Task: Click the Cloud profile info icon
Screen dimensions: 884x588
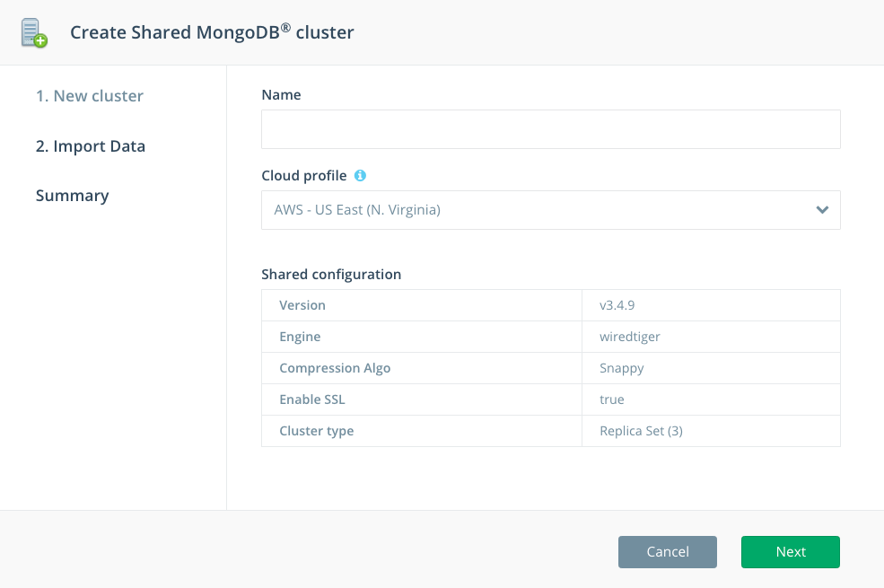Action: [x=360, y=176]
